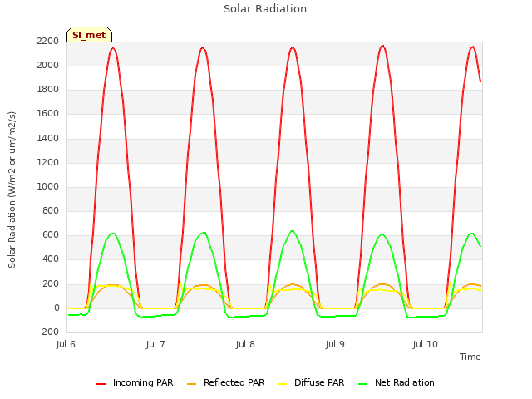Screen dimensions: 532x399
Task: Click the green Net Radiation legend swatch
Action: coord(362,384)
